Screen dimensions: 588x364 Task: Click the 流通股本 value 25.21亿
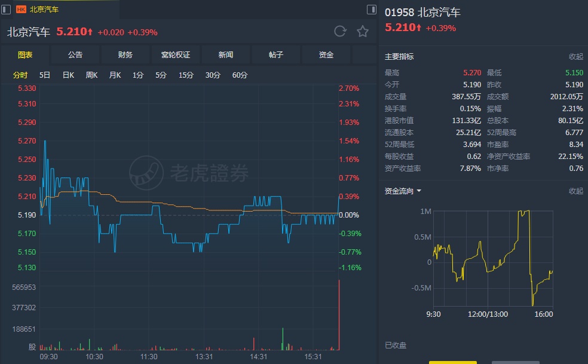[x=468, y=133]
